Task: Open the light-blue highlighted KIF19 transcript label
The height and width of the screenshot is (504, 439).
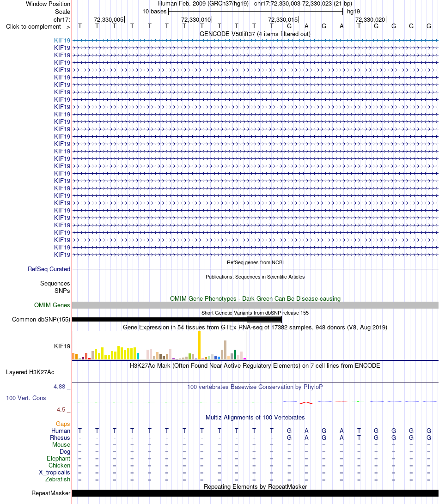Action: [62, 41]
